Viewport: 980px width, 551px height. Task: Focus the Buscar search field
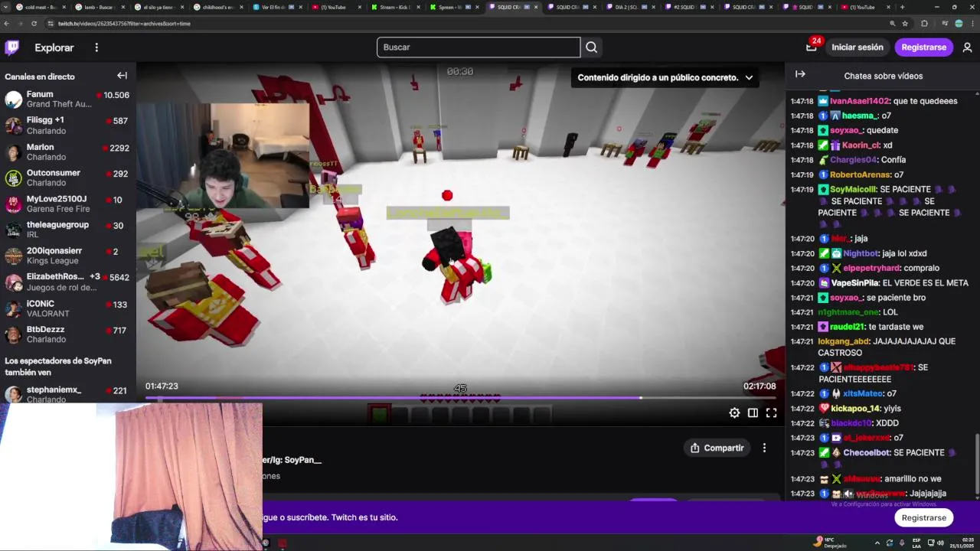(x=479, y=47)
